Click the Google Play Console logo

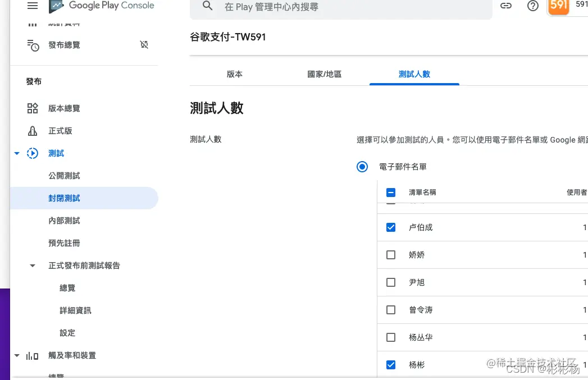coord(102,6)
